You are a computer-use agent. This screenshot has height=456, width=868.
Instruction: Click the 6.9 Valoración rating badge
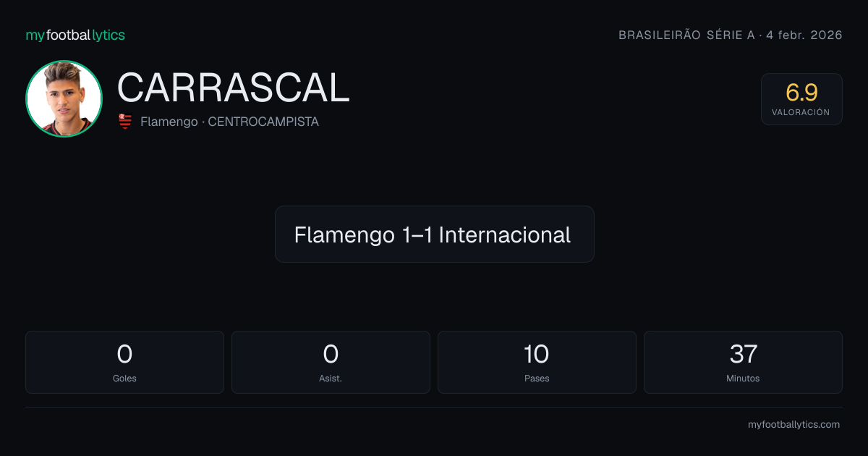coord(801,99)
